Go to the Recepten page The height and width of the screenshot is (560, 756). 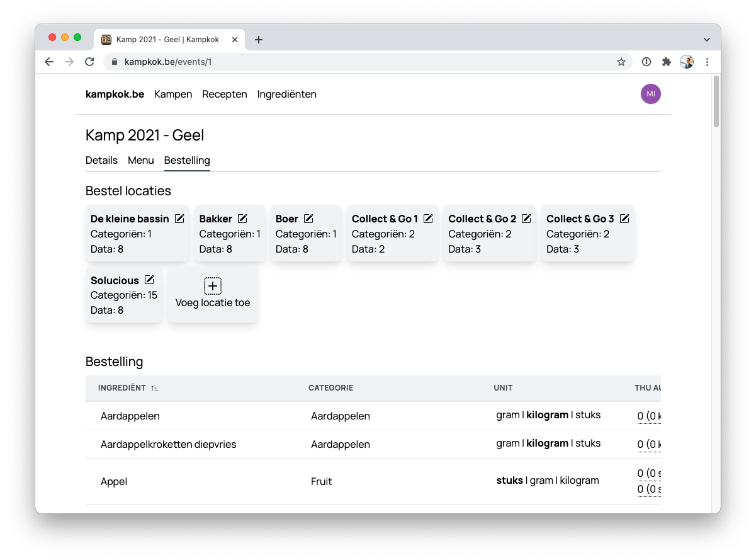pos(225,94)
